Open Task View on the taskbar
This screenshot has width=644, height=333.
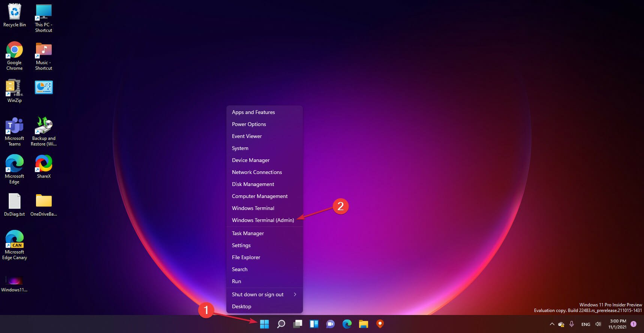coord(298,324)
